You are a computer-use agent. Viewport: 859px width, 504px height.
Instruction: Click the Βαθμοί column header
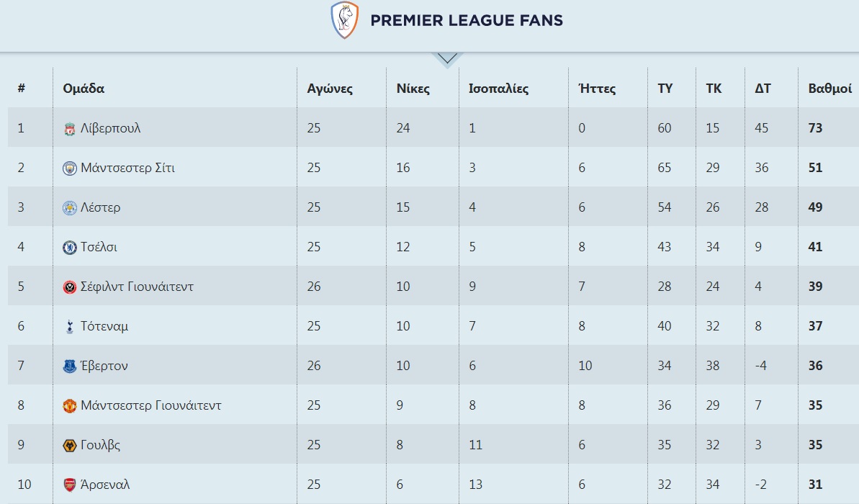pyautogui.click(x=829, y=89)
